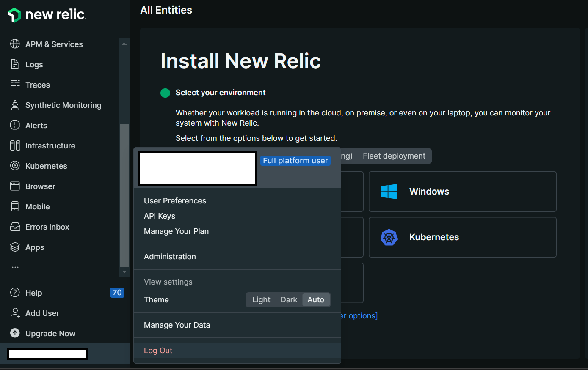Click the Add User person icon
The height and width of the screenshot is (370, 588).
point(15,313)
